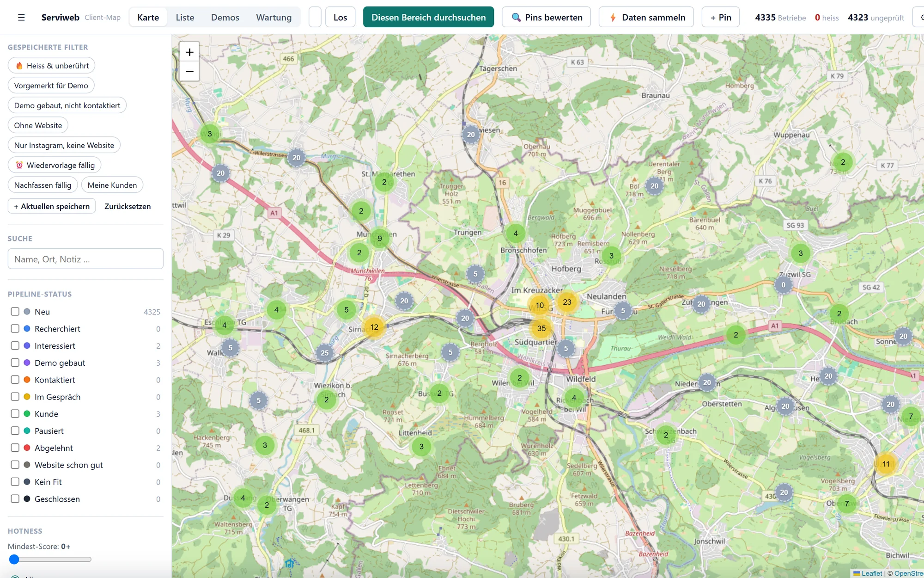Open green cluster 2 at Schwarzenbach
The width and height of the screenshot is (924, 578).
click(666, 435)
